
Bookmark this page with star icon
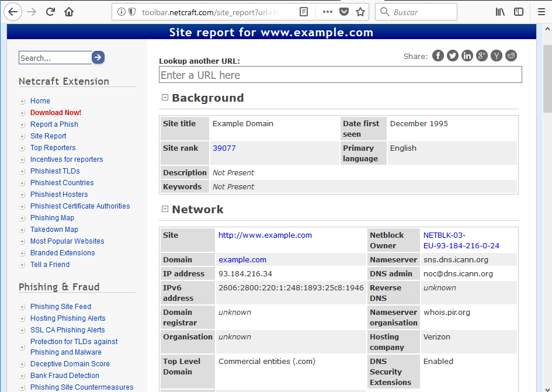tap(360, 12)
